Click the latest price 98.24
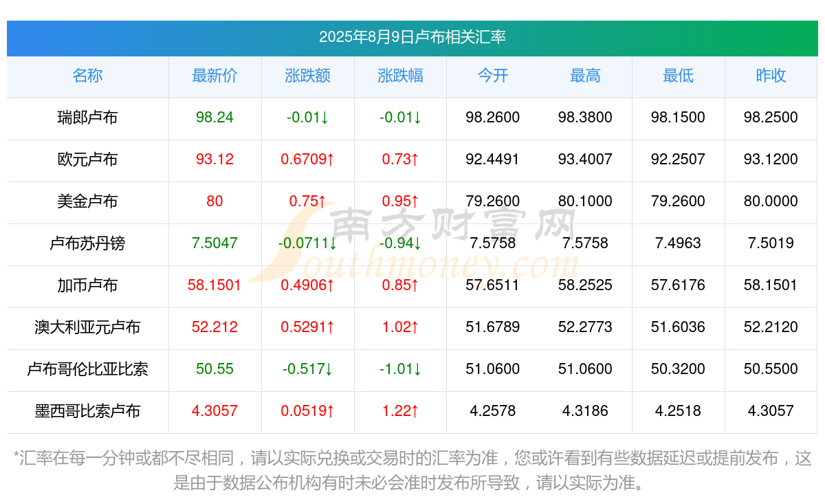Image resolution: width=825 pixels, height=504 pixels. pos(215,118)
